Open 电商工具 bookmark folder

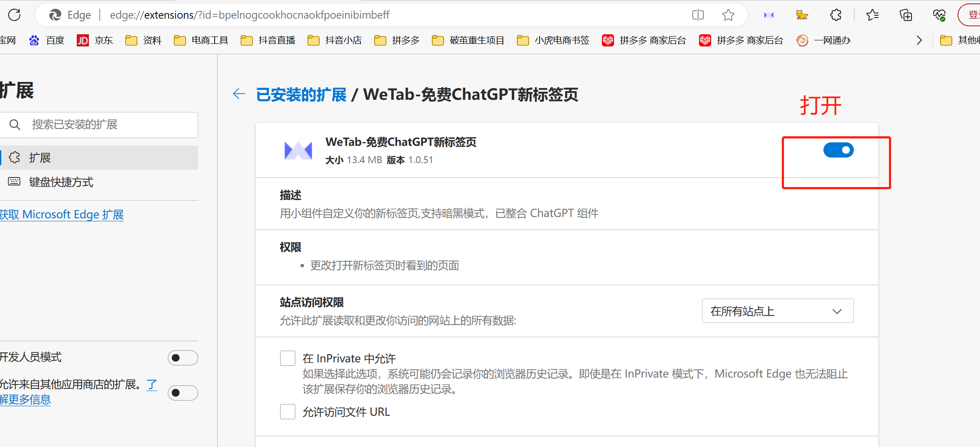pyautogui.click(x=201, y=40)
